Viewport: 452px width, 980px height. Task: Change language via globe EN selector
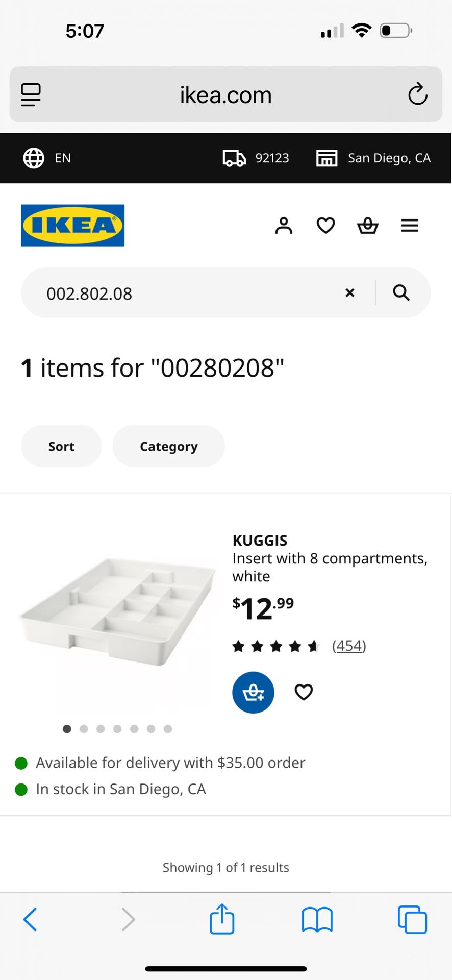[47, 158]
